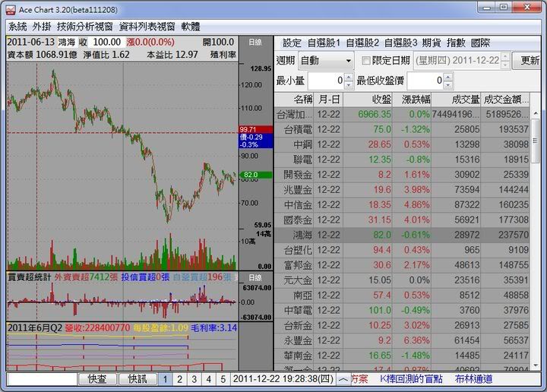Select the 兆豐金 row
This screenshot has height=392, width=547.
pyautogui.click(x=402, y=190)
